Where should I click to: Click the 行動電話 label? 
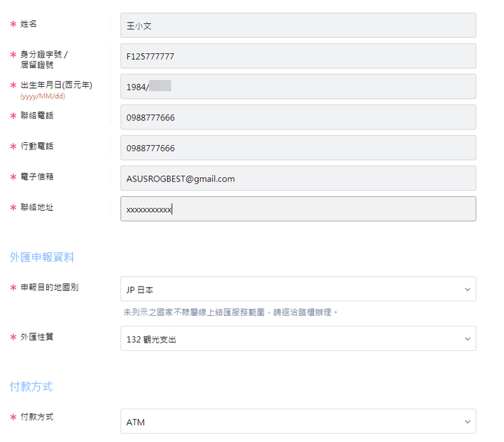37,146
